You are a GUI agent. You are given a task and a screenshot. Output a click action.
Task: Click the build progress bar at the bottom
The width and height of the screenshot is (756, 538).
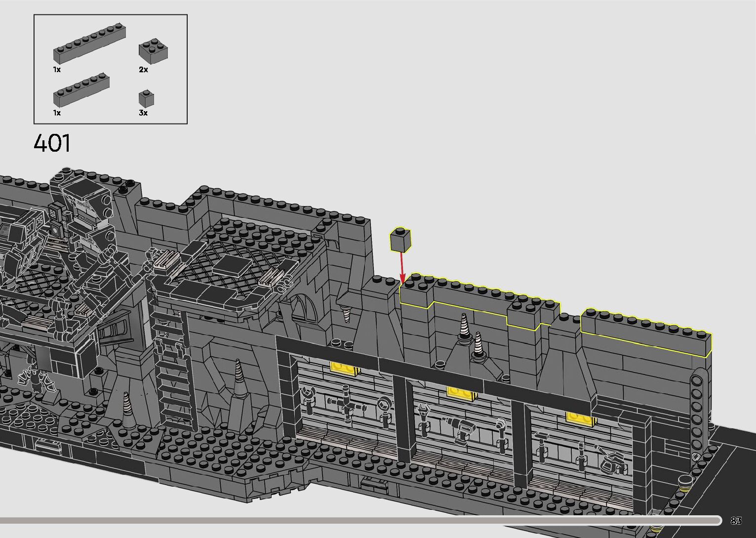(360, 520)
